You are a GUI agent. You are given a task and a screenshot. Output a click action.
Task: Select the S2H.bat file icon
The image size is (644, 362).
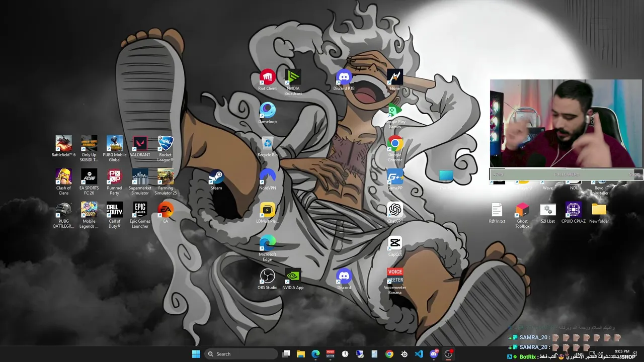point(548,213)
